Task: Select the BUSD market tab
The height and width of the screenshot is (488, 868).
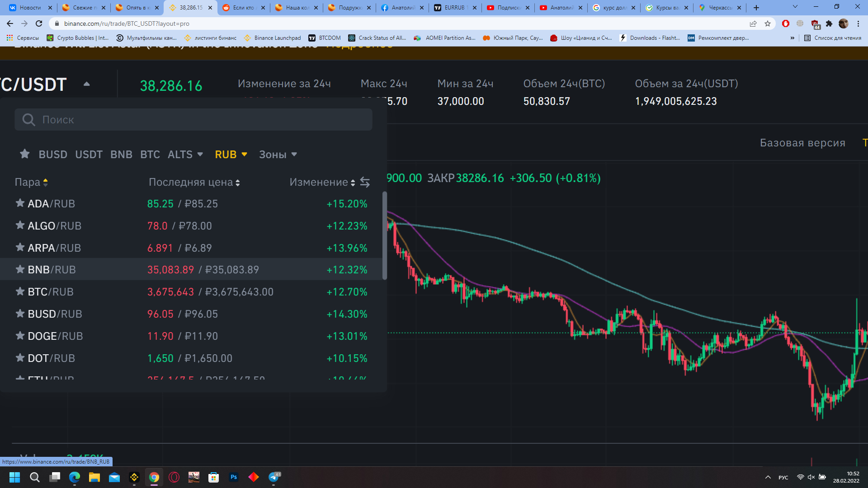Action: point(53,155)
